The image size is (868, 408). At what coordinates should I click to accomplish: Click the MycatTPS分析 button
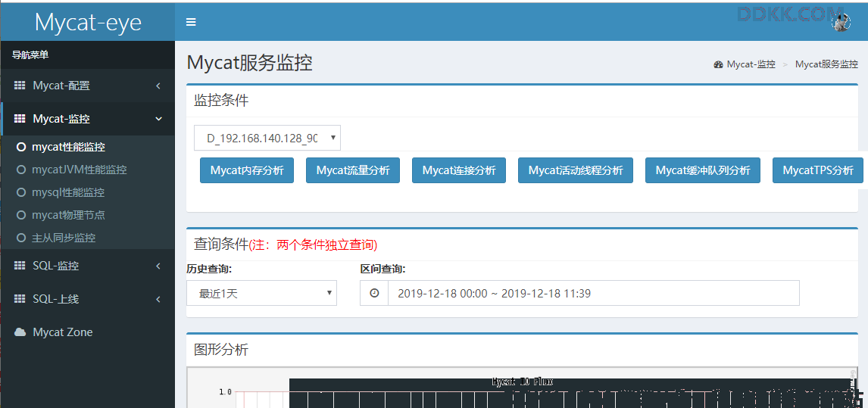click(x=818, y=170)
